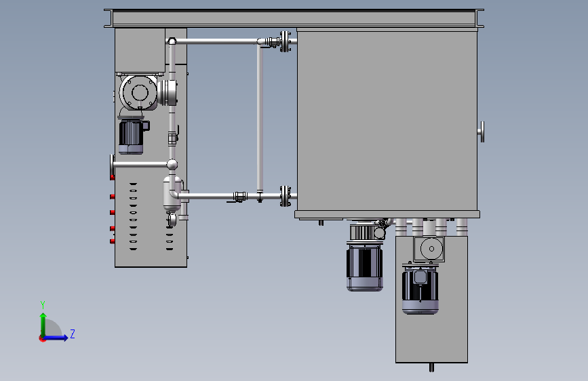The height and width of the screenshot is (381, 588).
Task: Select the shaft stub below the lower-right cabinet
Action: coord(431,367)
